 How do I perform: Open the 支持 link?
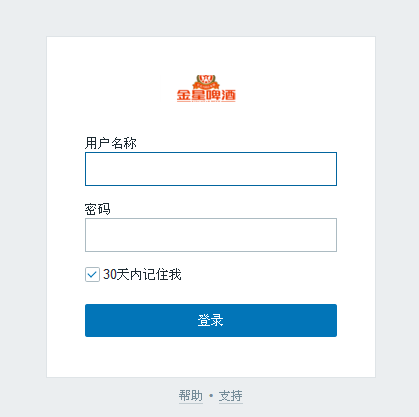[231, 396]
